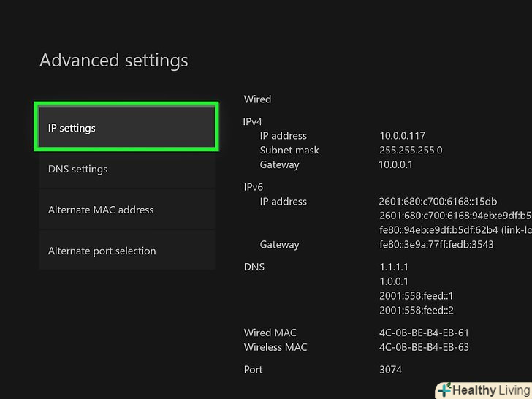Click the IPv6 gateway address value
Viewport: 532px width, 399px height.
436,244
